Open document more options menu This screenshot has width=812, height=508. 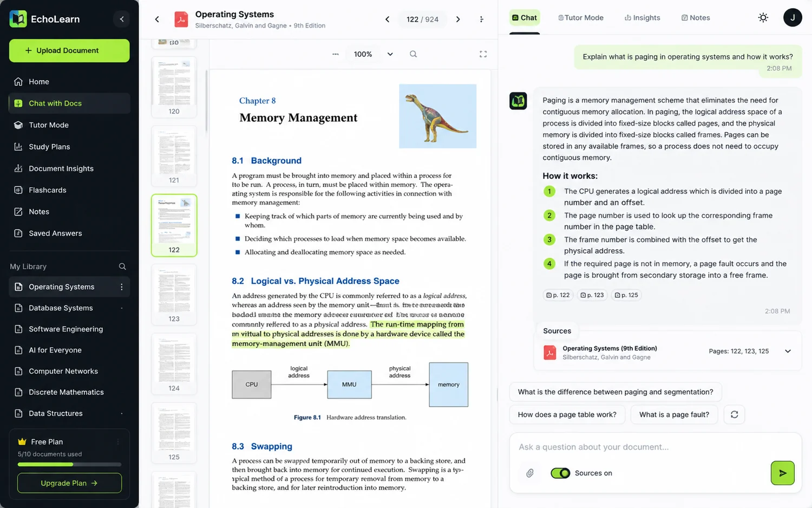click(481, 19)
